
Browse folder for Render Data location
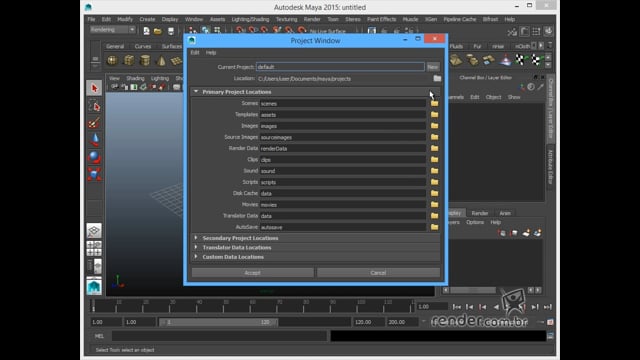434,148
